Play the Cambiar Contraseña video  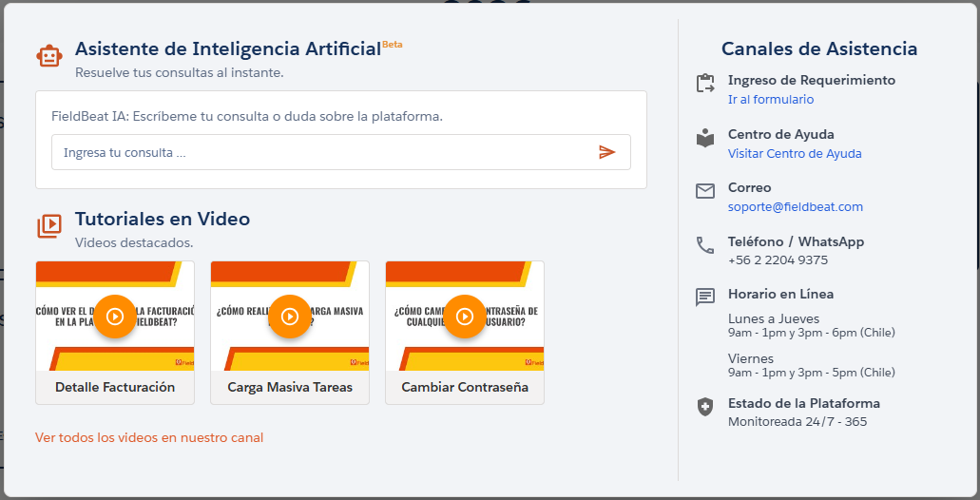tap(465, 317)
